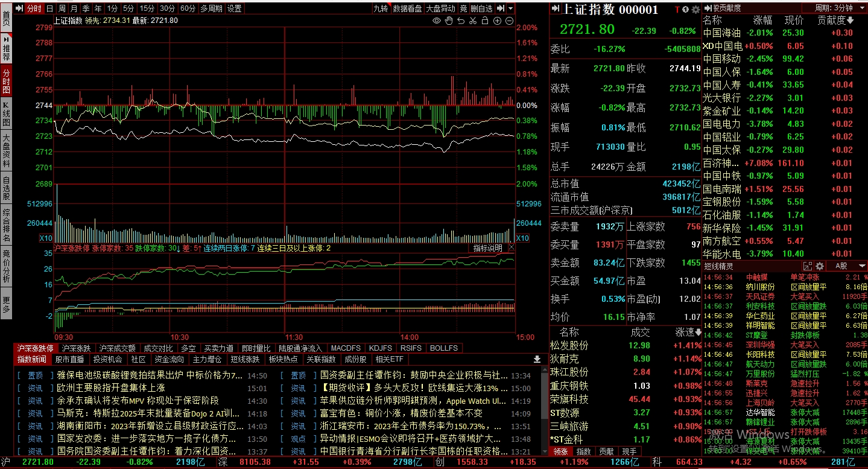Select the 60分 period button
This screenshot has width=868, height=469.
coord(188,8)
